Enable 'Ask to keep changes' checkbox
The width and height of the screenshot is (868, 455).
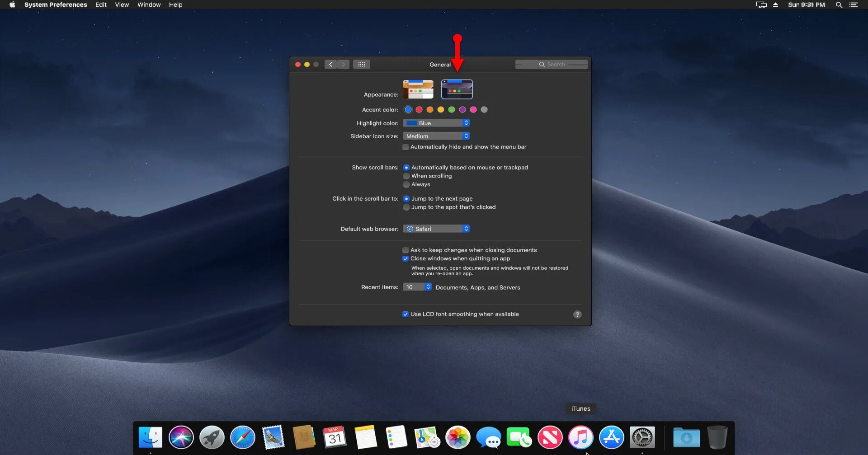406,250
